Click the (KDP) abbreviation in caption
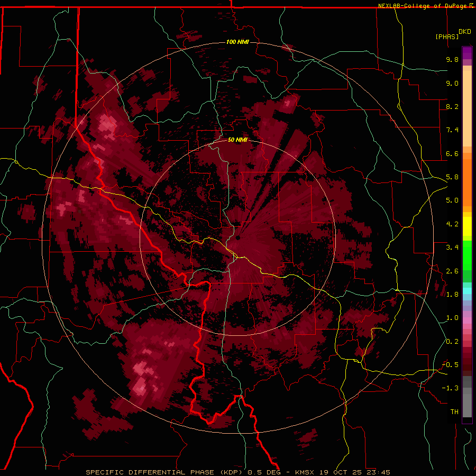Screen dimensions: 476x476 (231, 472)
